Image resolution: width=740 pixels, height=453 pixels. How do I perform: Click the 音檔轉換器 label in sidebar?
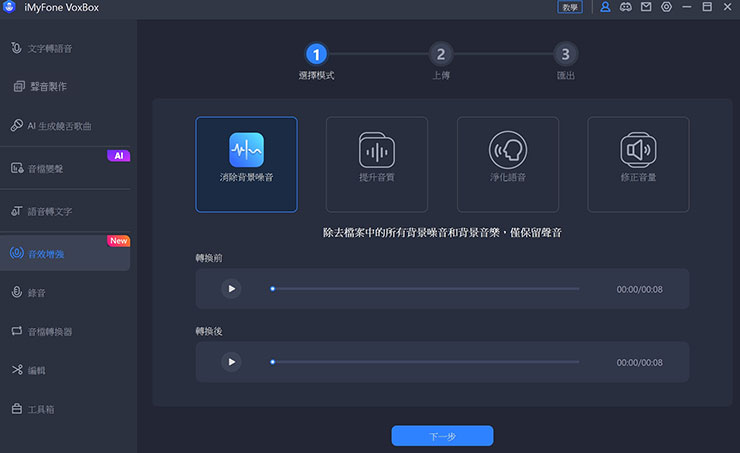50,332
